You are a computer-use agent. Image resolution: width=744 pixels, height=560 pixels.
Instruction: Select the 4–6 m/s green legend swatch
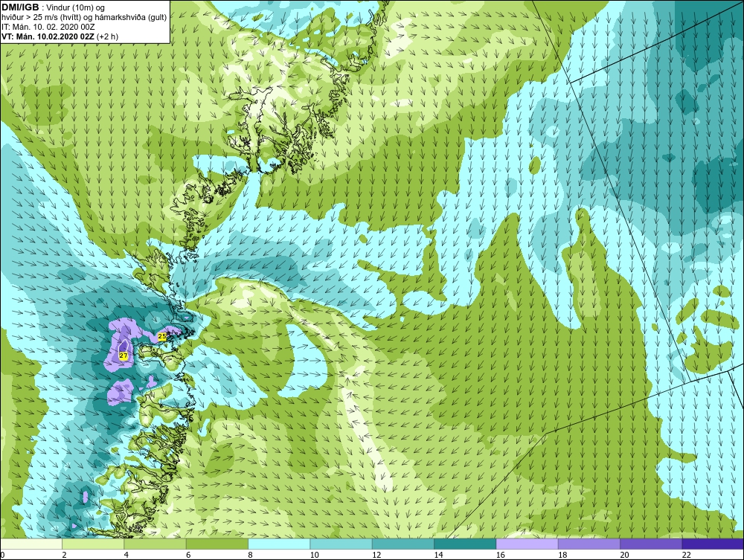[x=155, y=544]
